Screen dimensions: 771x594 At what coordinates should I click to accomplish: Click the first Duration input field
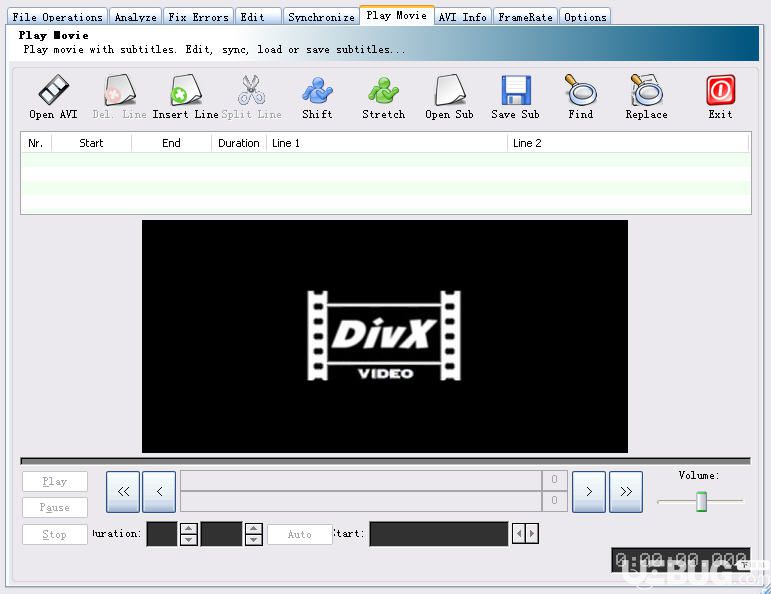[x=162, y=534]
